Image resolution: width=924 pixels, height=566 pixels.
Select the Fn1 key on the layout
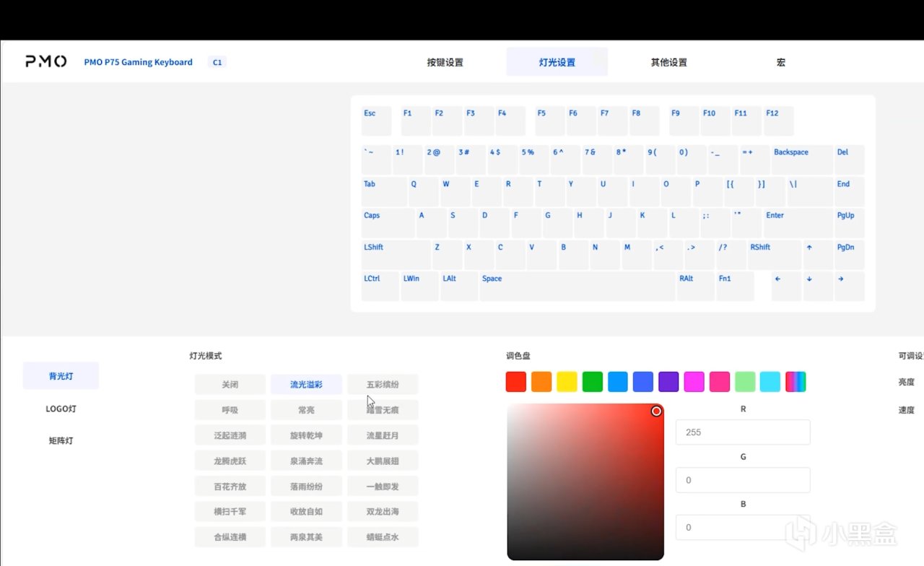pyautogui.click(x=735, y=287)
